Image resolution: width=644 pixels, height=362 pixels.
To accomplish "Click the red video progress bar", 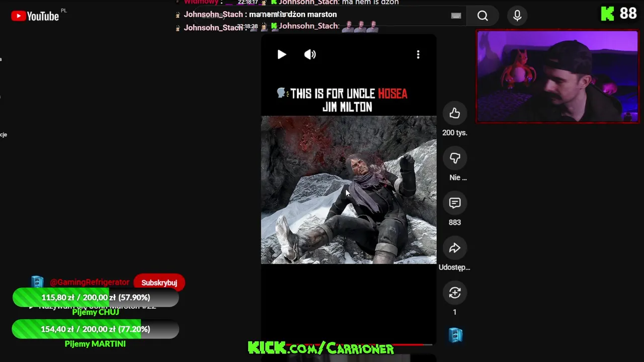I will click(347, 344).
